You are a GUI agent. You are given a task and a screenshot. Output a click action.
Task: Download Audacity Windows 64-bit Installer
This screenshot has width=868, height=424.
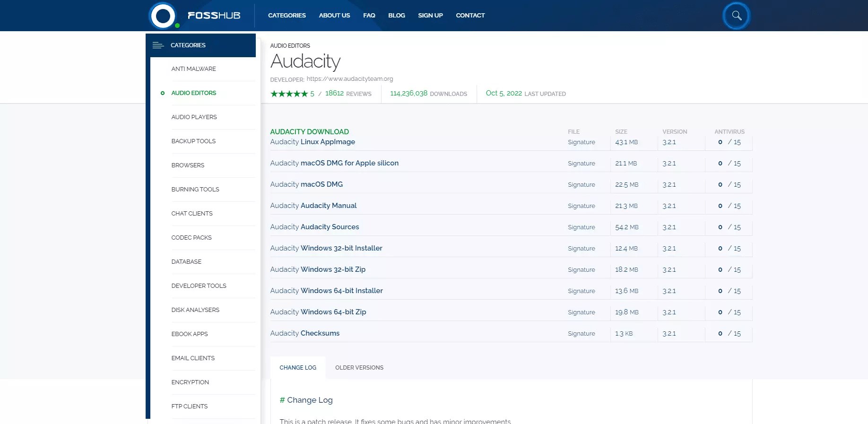pyautogui.click(x=326, y=291)
